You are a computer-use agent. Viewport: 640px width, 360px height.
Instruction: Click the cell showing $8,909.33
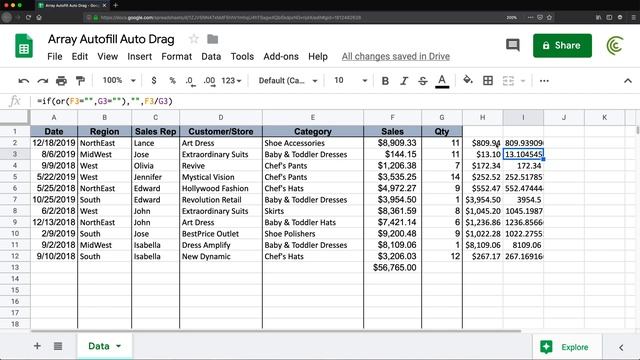click(392, 143)
